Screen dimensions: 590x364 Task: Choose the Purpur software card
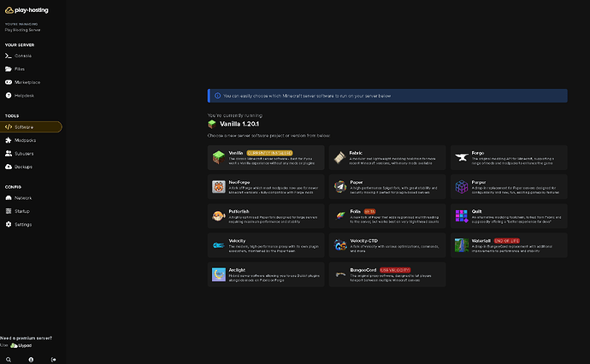pyautogui.click(x=509, y=187)
